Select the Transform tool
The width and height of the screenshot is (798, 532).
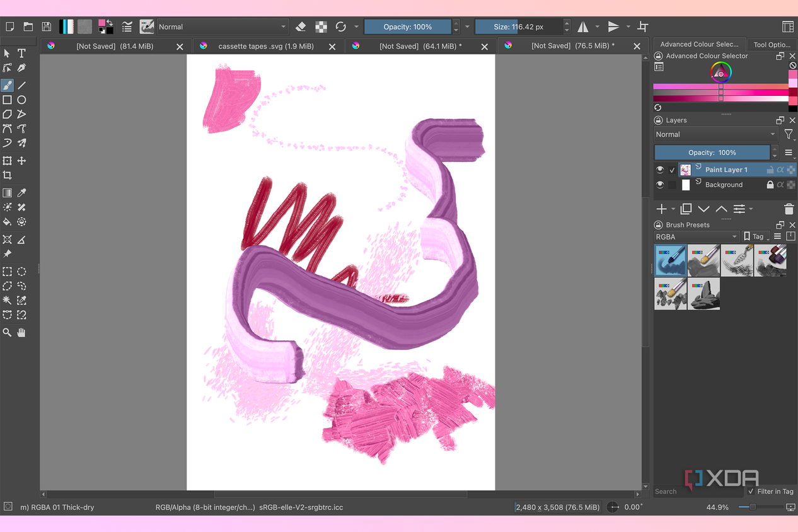[8, 161]
